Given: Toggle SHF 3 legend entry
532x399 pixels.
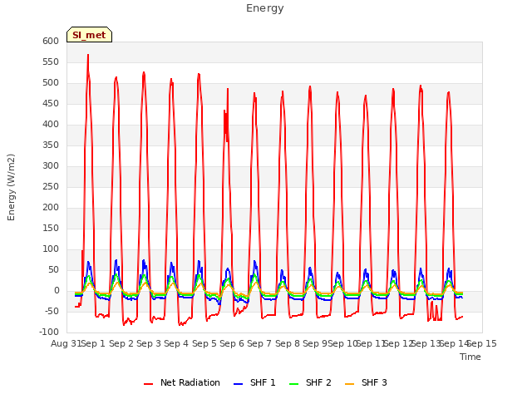Looking at the screenshot, I should [x=366, y=382].
